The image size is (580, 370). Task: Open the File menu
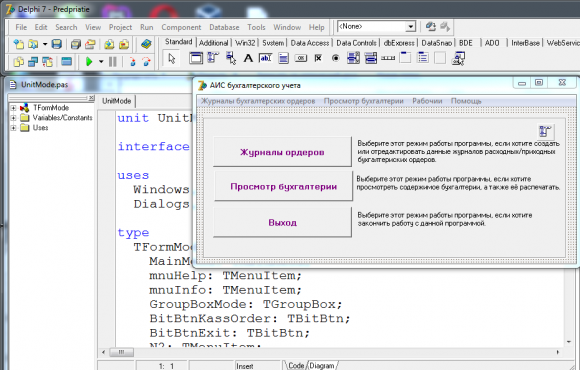pos(21,27)
